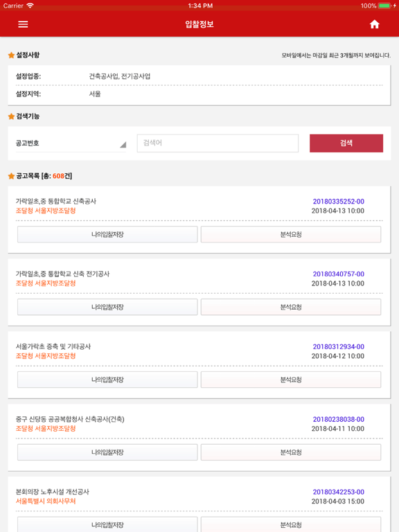Image resolution: width=399 pixels, height=532 pixels.
Task: Select title 중구 신당동 공공복합청사 신축공사(건축)
Action: 70,419
